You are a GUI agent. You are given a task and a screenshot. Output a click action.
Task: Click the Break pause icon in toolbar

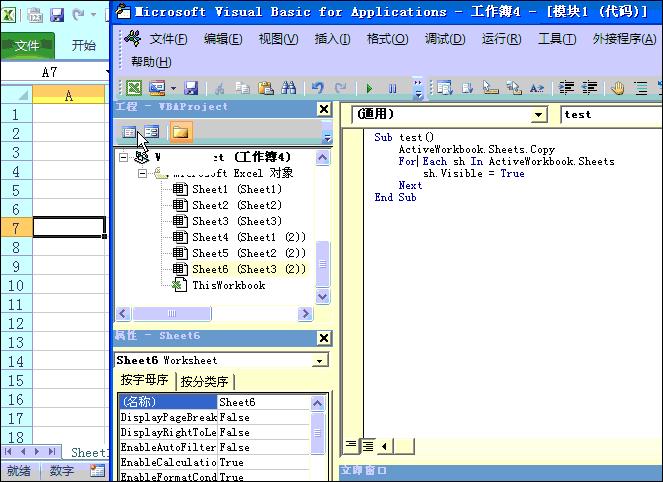[392, 88]
